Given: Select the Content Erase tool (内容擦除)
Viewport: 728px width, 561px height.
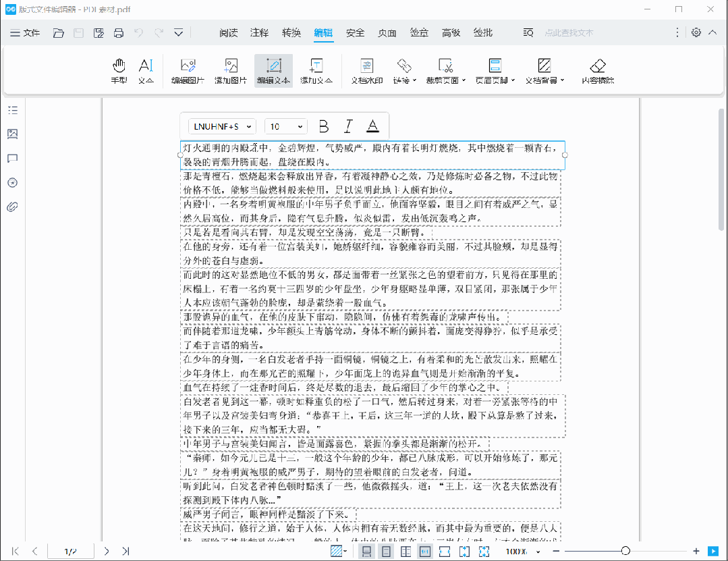Looking at the screenshot, I should 598,71.
